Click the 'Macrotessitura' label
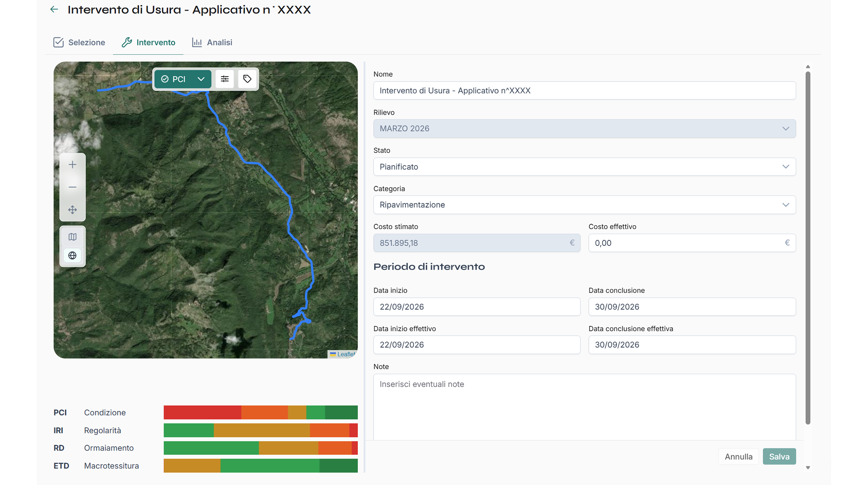Viewport: 868px width, 485px height. click(111, 466)
